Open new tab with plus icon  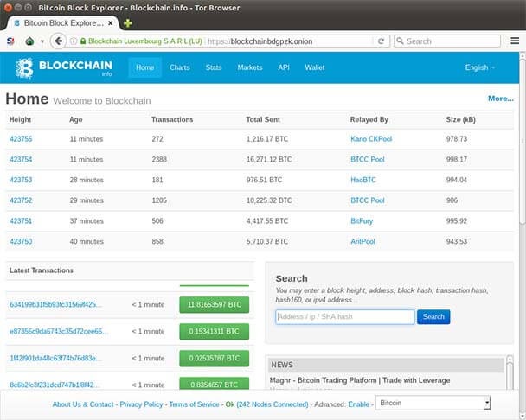click(127, 23)
